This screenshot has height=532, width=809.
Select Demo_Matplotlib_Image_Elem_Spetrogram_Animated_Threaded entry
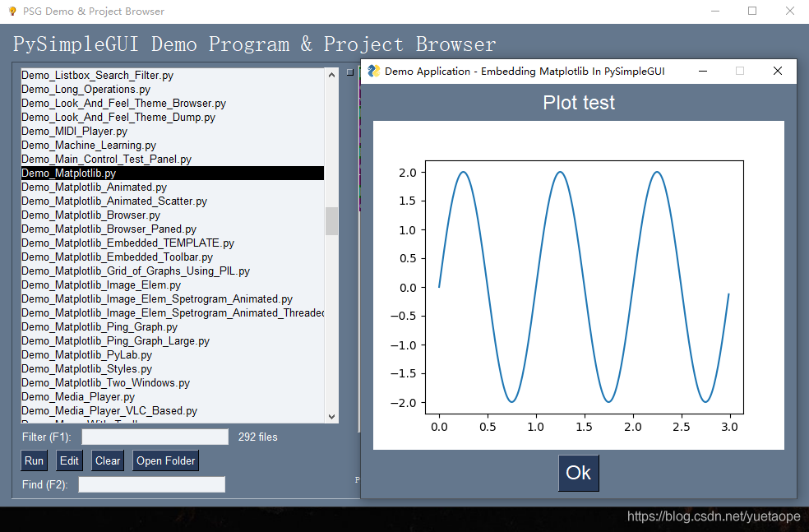[x=173, y=312]
